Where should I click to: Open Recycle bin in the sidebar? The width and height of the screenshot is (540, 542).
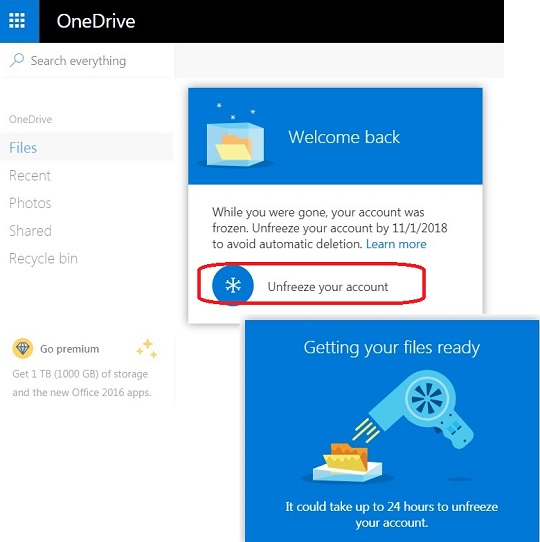[x=43, y=259]
